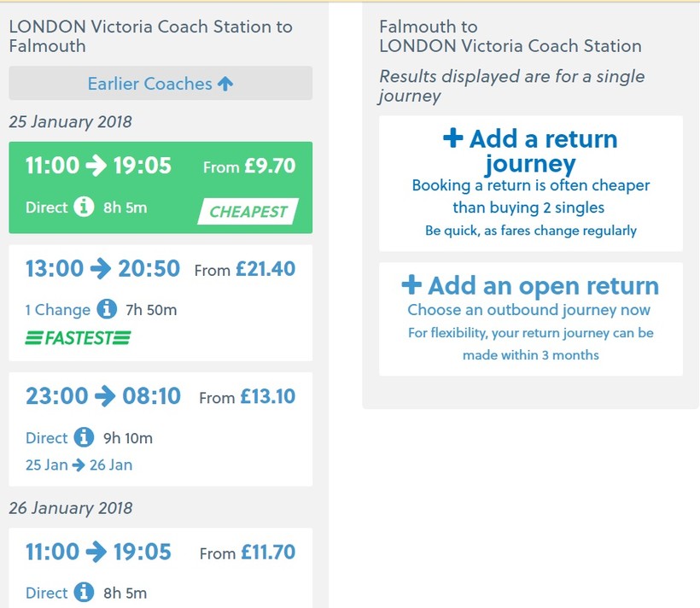The width and height of the screenshot is (700, 608).
Task: Select the 13:00 to 20:50 £21.40 coach
Action: pyautogui.click(x=160, y=270)
